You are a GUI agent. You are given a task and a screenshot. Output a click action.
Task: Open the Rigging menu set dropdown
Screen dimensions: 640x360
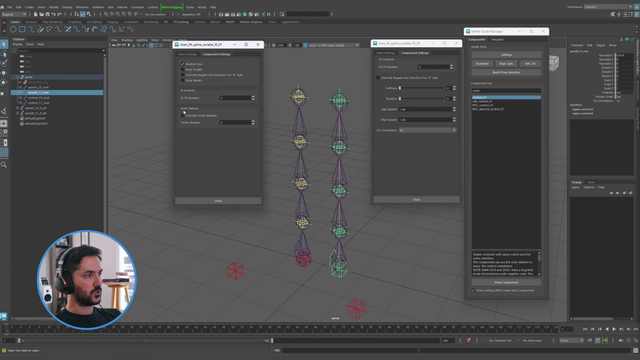[14, 14]
